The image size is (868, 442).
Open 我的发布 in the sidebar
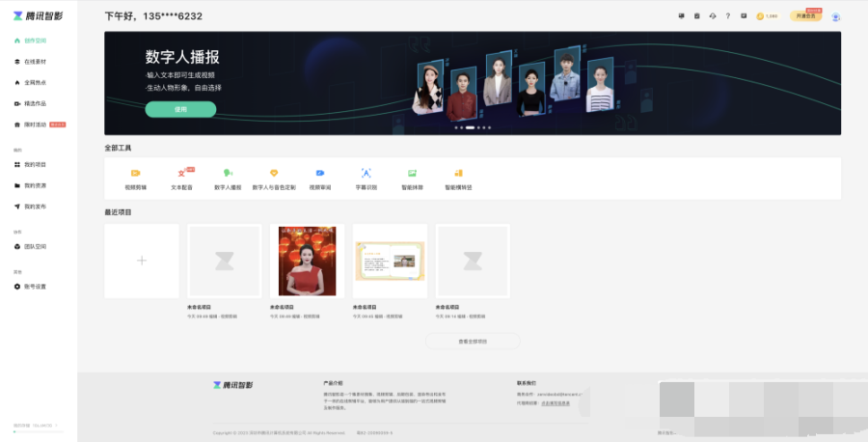coord(30,207)
